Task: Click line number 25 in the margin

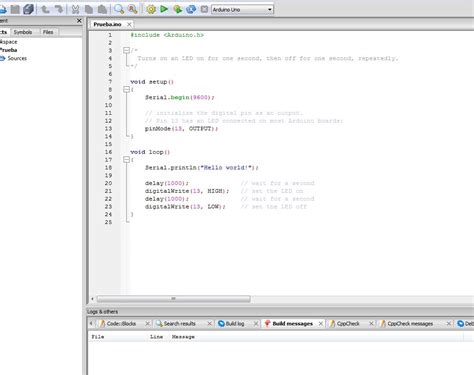Action: click(x=108, y=222)
